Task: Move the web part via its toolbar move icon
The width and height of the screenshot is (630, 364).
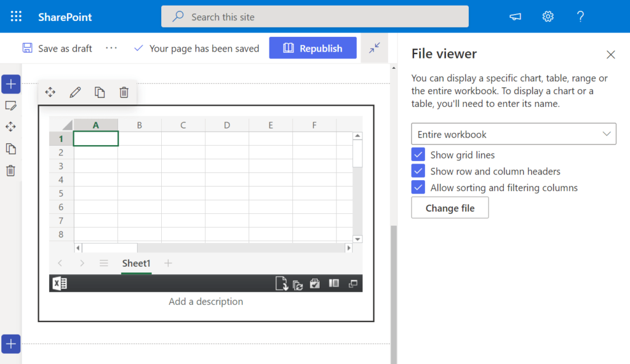Action: (x=50, y=92)
